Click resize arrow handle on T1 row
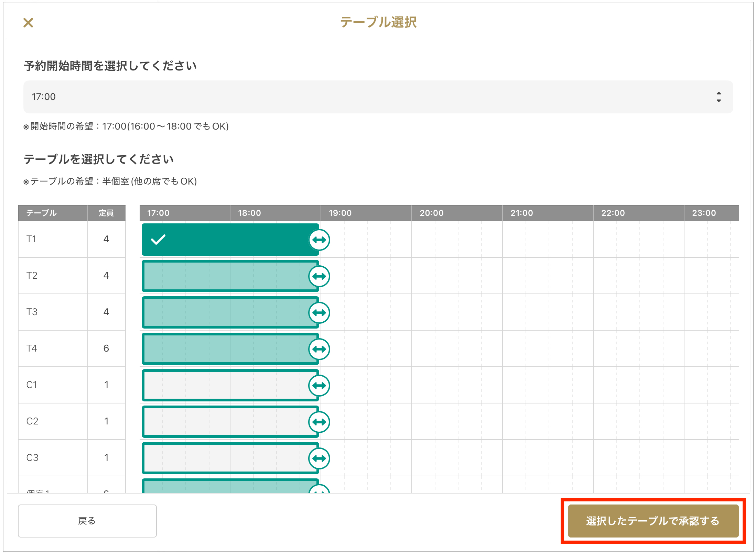This screenshot has height=554, width=756. point(319,240)
